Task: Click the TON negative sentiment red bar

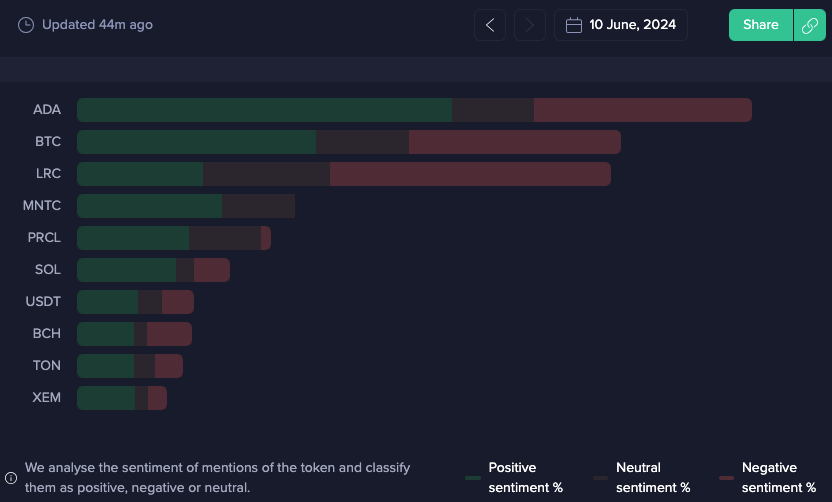Action: tap(169, 366)
